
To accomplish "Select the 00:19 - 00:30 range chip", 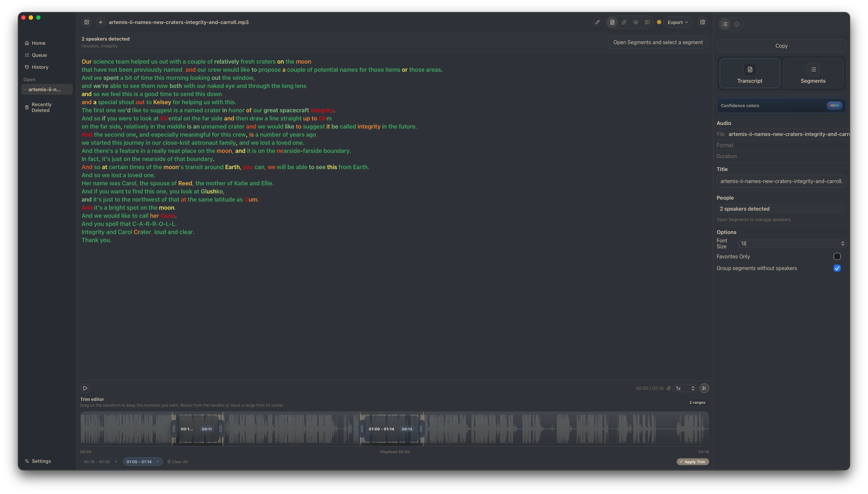I will point(97,462).
